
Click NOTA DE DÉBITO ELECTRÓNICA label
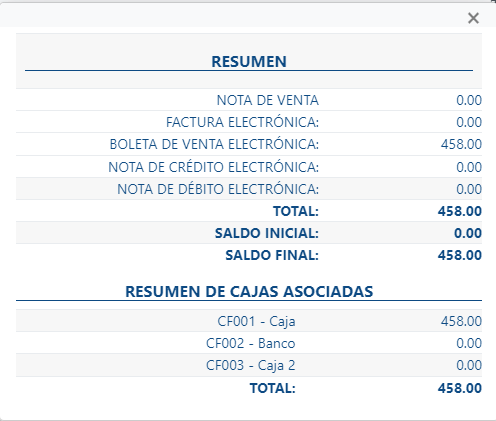tap(218, 189)
